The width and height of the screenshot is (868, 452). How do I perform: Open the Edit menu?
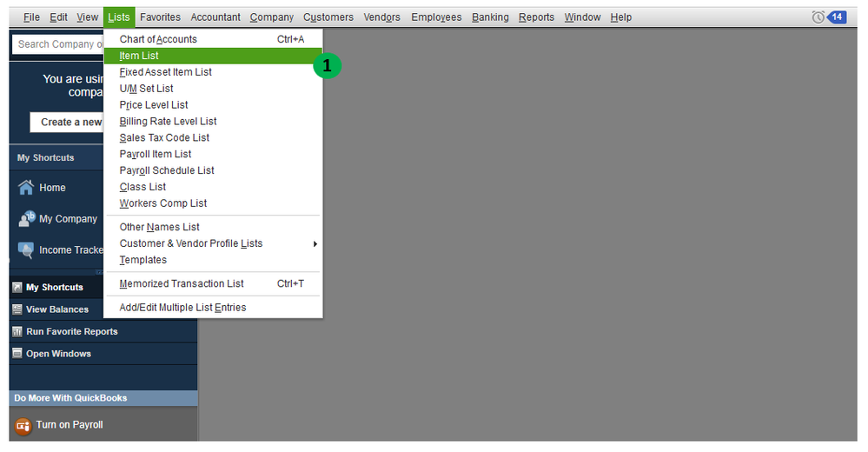(59, 17)
